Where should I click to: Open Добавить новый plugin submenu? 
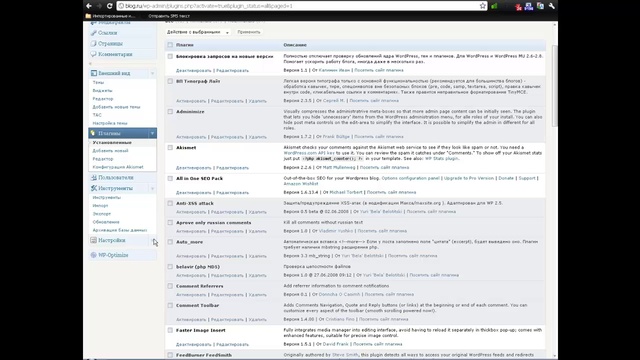point(110,151)
